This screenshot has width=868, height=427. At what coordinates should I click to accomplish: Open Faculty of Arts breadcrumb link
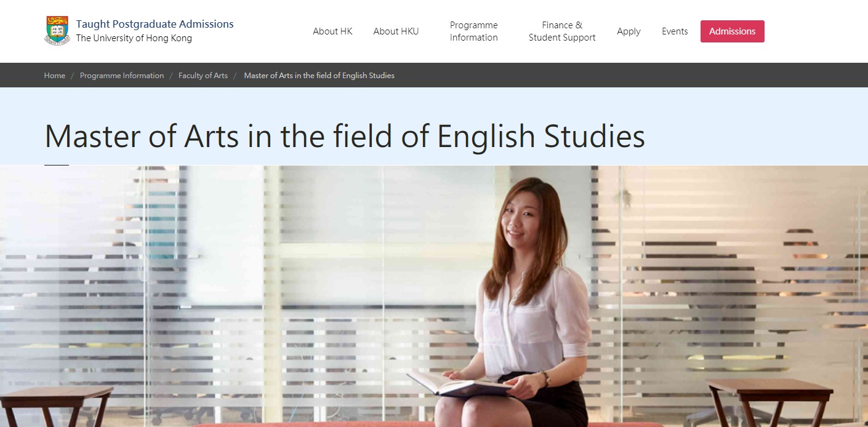pos(203,76)
